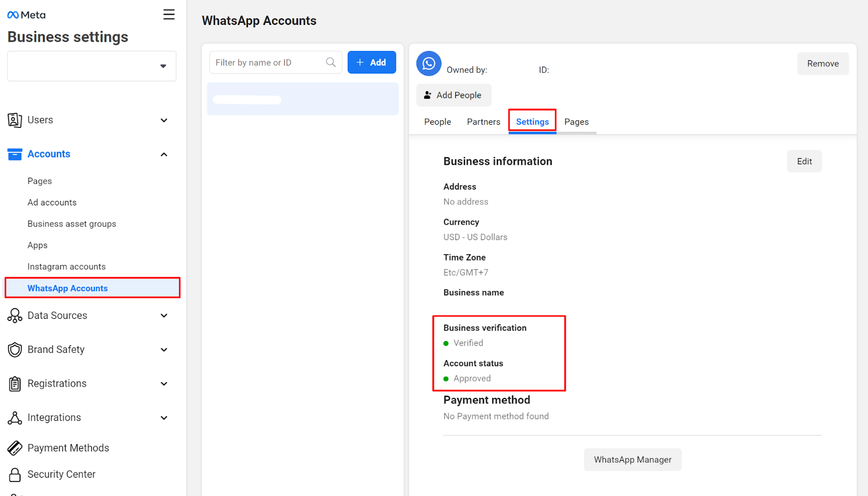Open Payment Methods page

tap(68, 448)
